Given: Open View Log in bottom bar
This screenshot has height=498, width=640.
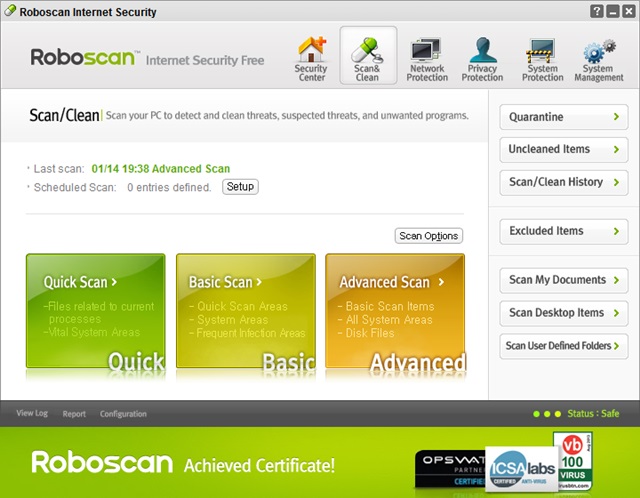Looking at the screenshot, I should [x=32, y=413].
